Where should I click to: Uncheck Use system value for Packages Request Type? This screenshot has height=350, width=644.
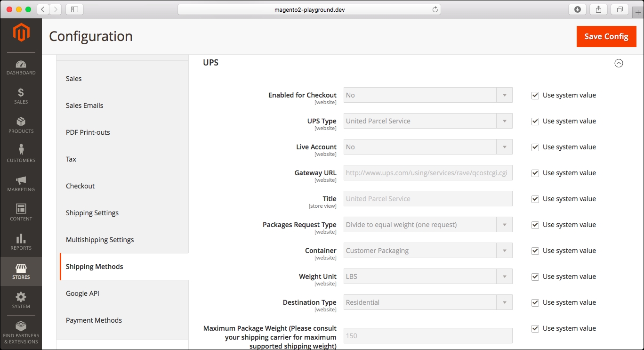(x=535, y=225)
